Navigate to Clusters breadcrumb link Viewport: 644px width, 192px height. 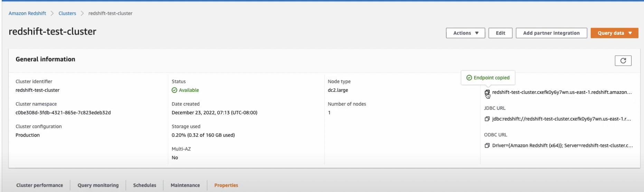67,13
